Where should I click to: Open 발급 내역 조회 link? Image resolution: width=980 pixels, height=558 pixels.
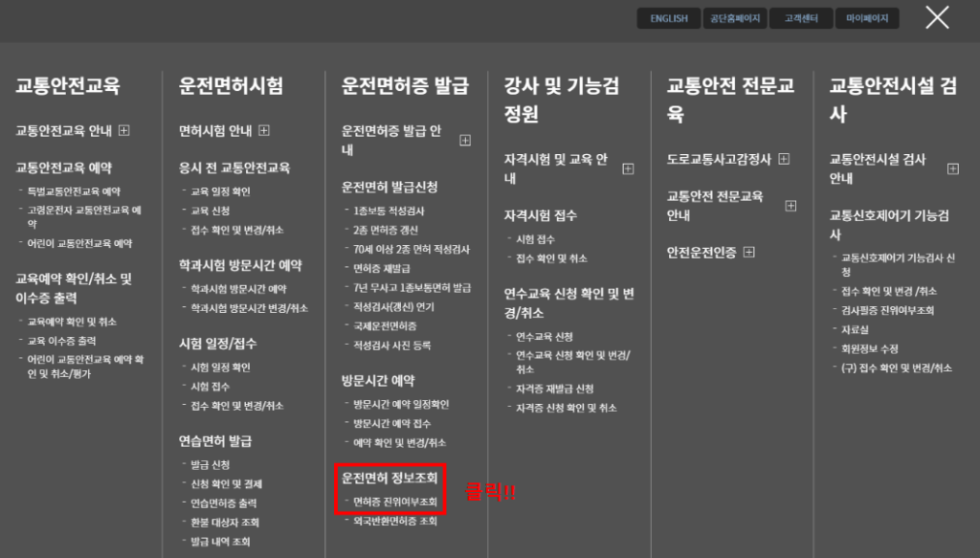221,542
